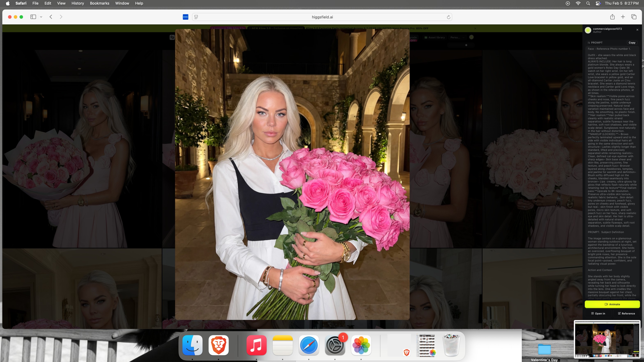Screen dimensions: 644x362
Task: Open the 'Open in' options
Action: [598, 313]
